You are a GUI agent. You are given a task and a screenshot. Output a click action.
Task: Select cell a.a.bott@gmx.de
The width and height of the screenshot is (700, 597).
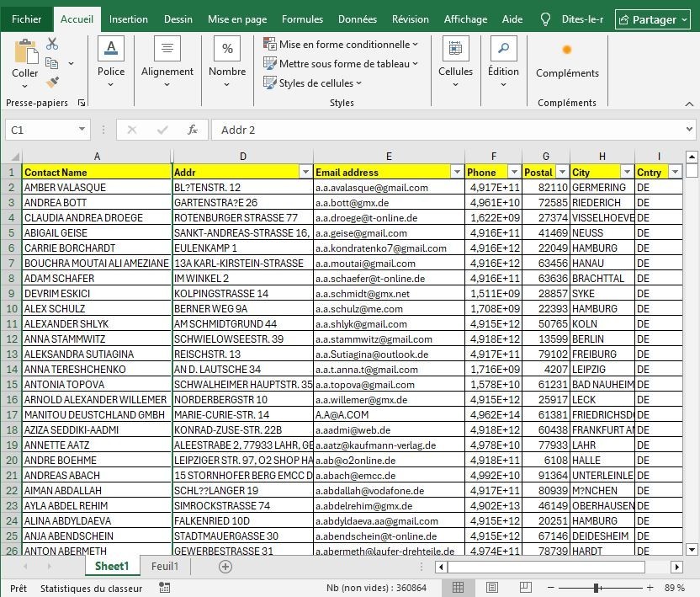389,203
